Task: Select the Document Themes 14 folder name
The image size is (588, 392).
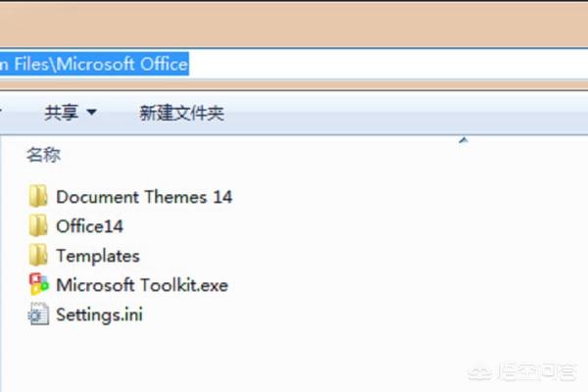Action: [x=144, y=196]
